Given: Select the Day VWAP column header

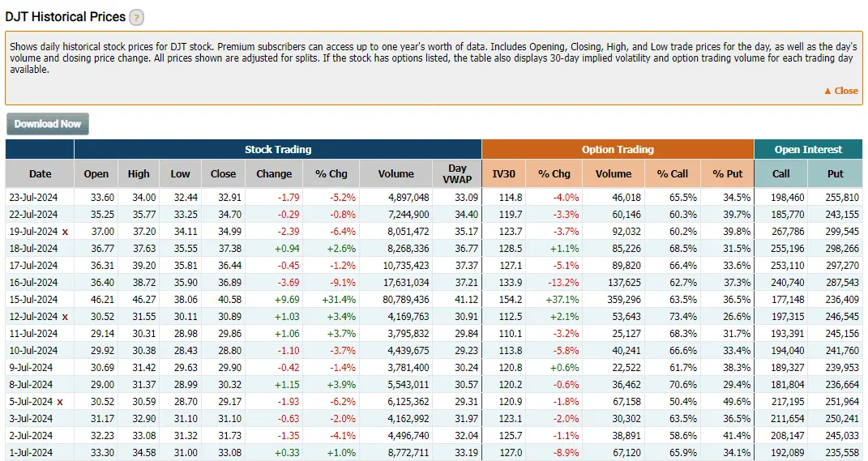Looking at the screenshot, I should click(457, 173).
